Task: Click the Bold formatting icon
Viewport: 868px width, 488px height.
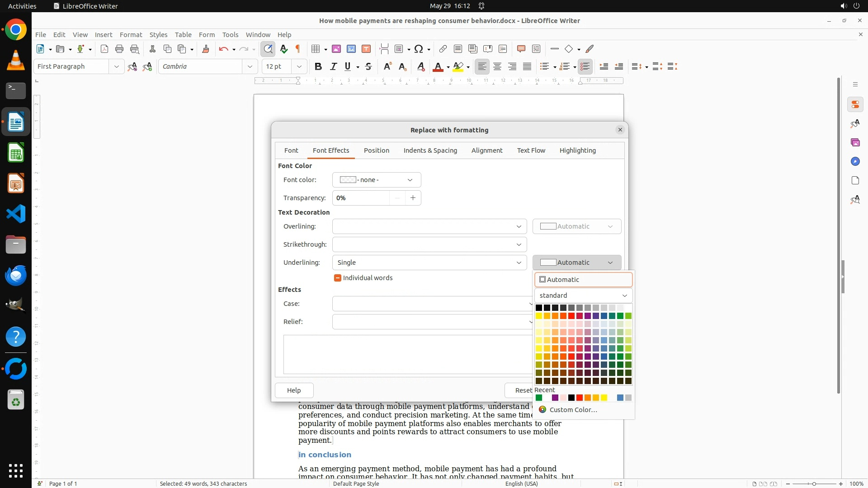Action: pos(318,66)
